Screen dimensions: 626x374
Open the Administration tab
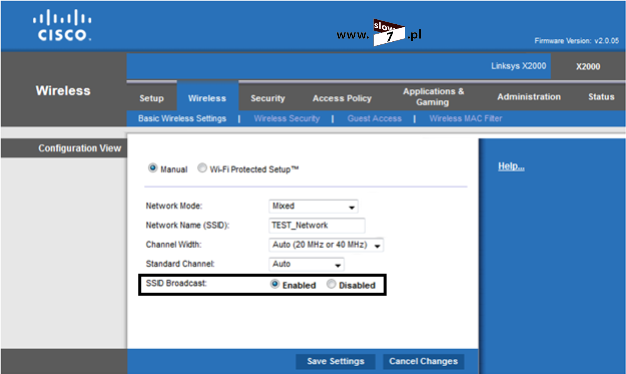click(529, 97)
